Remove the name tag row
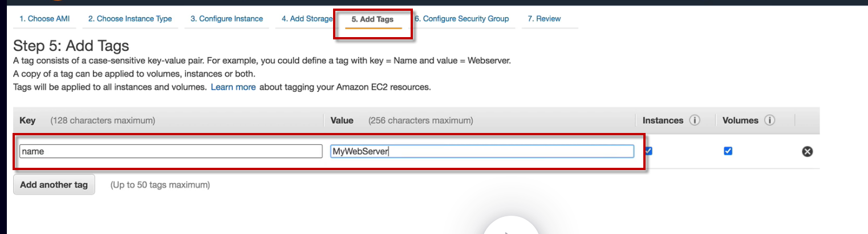 [807, 151]
